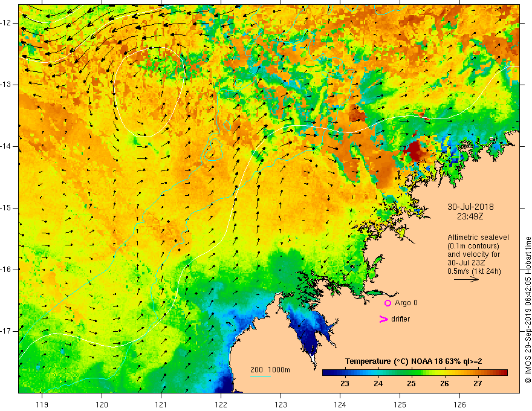The height and width of the screenshot is (411, 532).
Task: Click the cyan 200m contour legend line
Action: [x=260, y=376]
